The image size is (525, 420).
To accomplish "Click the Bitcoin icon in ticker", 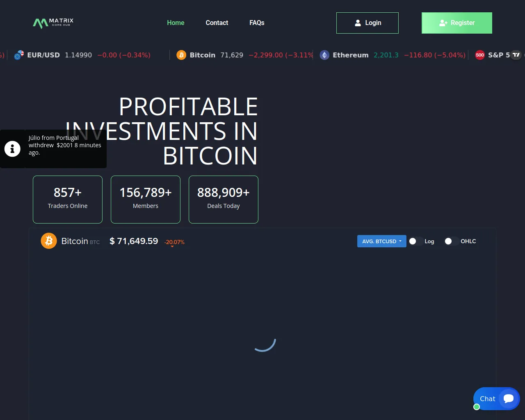I will [x=181, y=55].
